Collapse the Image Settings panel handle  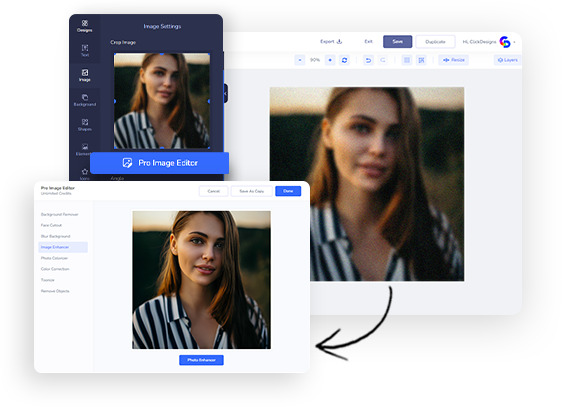point(225,94)
